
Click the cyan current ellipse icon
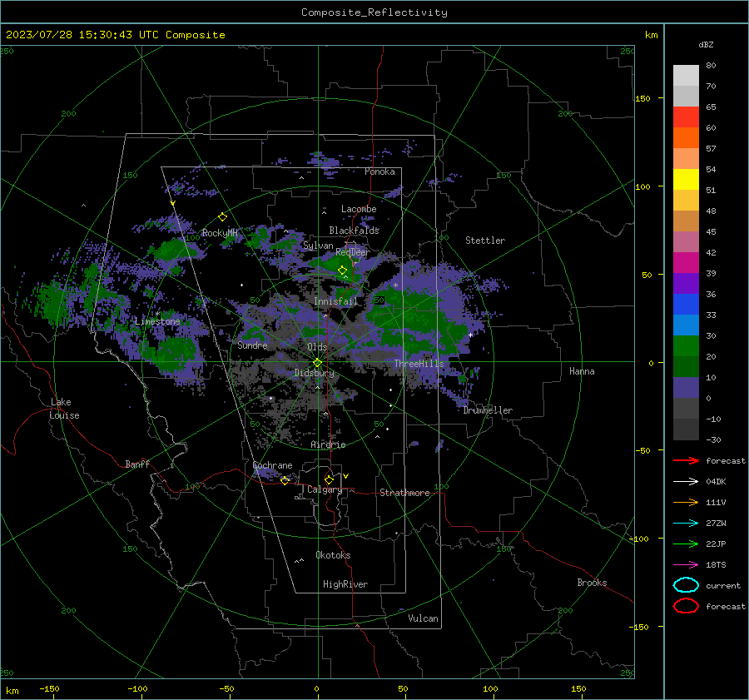[686, 585]
